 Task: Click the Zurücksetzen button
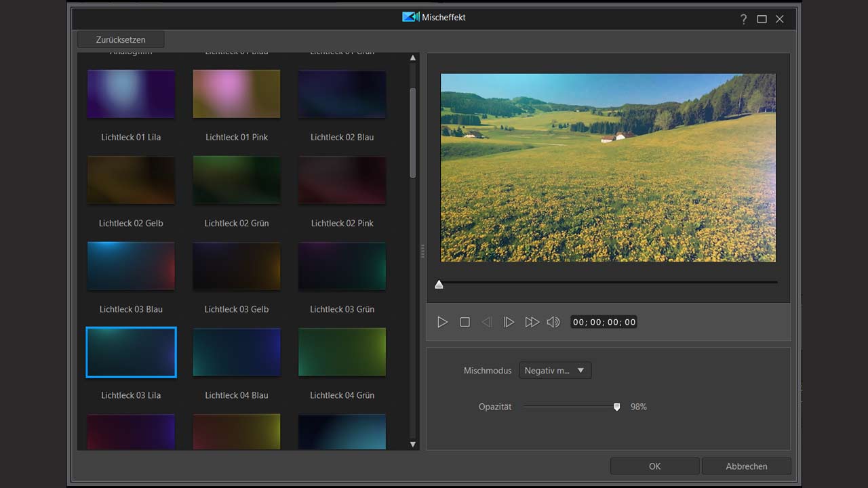121,39
